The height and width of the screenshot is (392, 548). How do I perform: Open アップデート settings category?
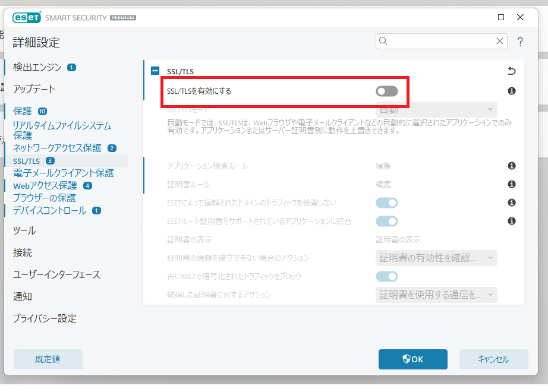coord(34,89)
